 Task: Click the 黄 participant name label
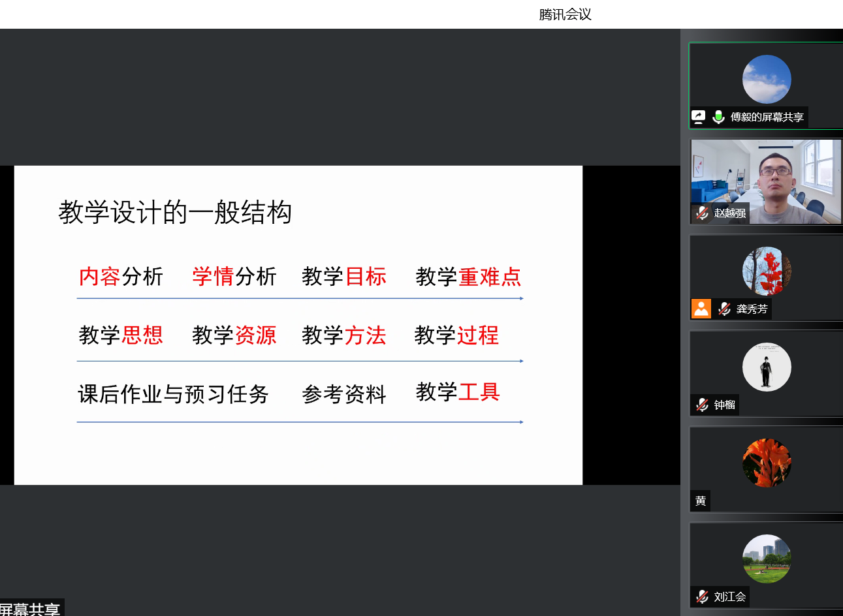[x=700, y=501]
